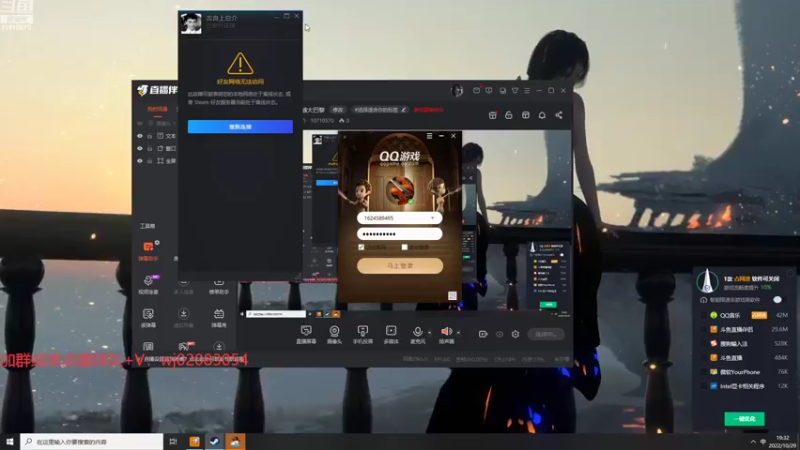Open stream settings gear icon
The height and width of the screenshot is (450, 800).
point(515,334)
